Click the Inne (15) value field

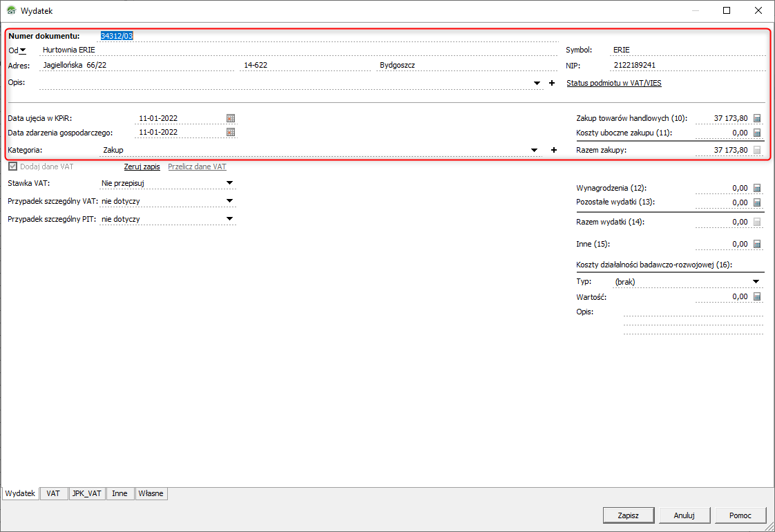pos(723,244)
